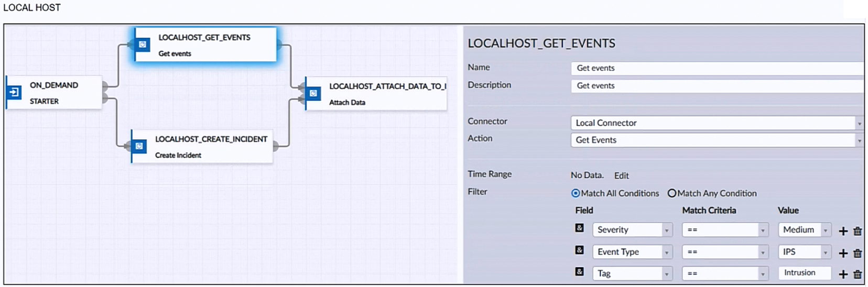The image size is (868, 287).
Task: Click the plus icon on Tag row
Action: [843, 274]
